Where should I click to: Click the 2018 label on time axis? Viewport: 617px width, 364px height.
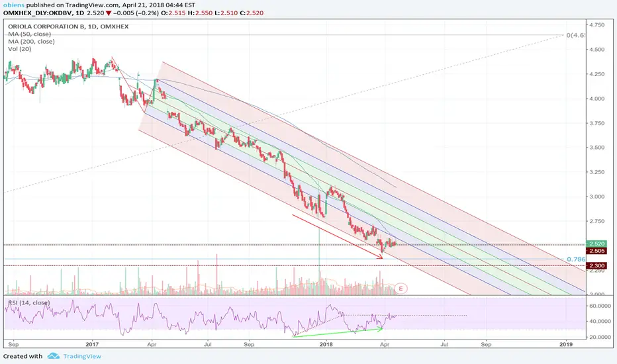tap(326, 344)
